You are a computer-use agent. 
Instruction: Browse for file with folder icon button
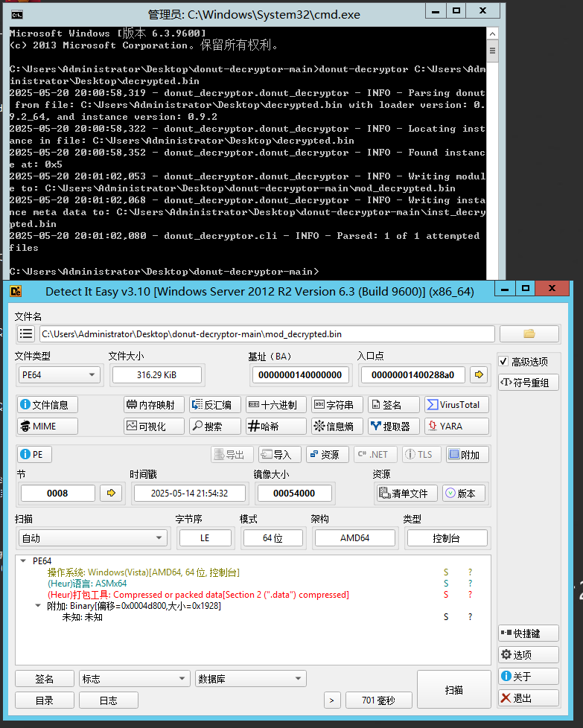(529, 333)
